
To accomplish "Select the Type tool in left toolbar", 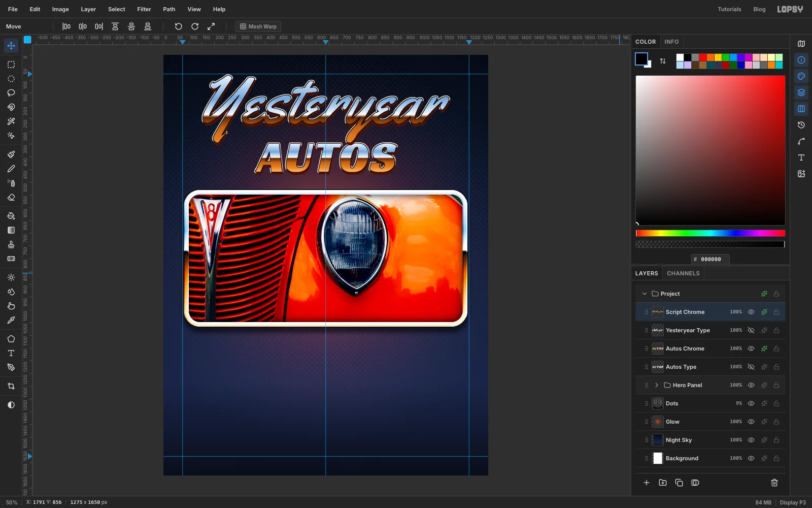I will click(11, 353).
